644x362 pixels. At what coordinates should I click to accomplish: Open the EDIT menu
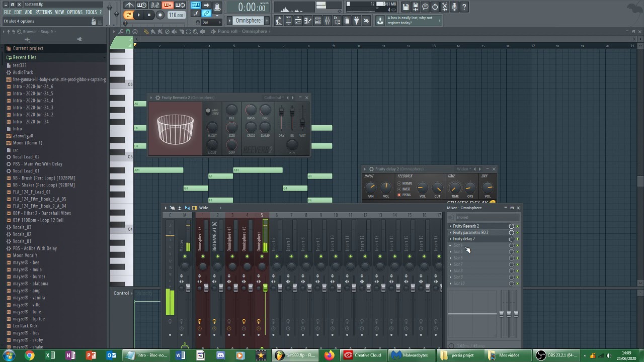click(18, 12)
